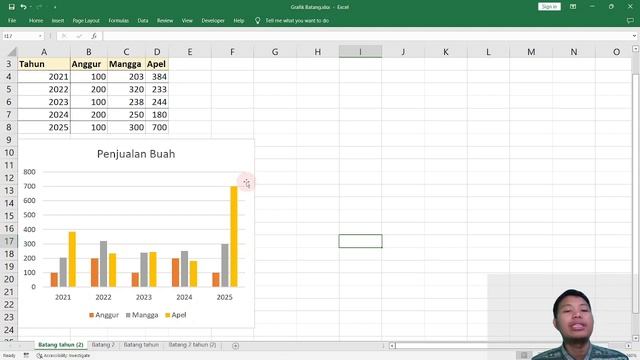640x360 pixels.
Task: Select cell containing 700
Action: point(157,127)
